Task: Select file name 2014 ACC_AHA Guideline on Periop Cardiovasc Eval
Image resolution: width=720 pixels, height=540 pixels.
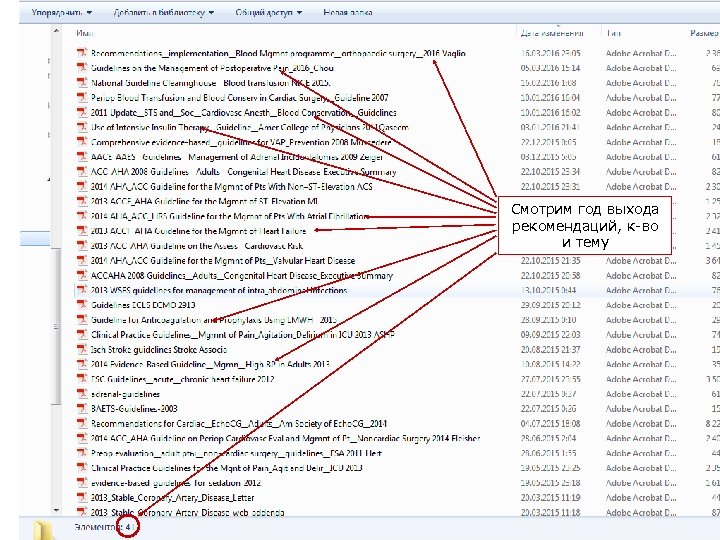Action: 285,438
